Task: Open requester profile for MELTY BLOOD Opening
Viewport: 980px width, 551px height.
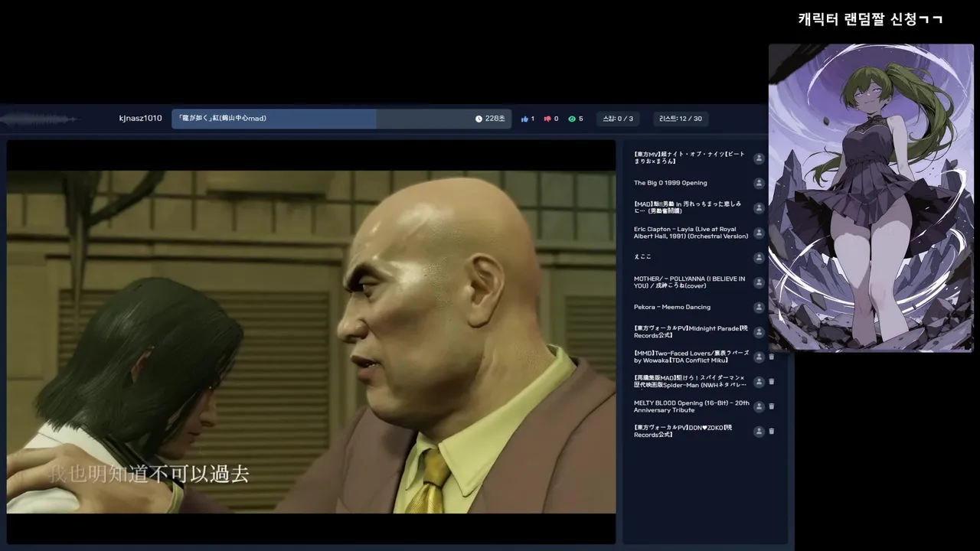Action: click(x=759, y=406)
